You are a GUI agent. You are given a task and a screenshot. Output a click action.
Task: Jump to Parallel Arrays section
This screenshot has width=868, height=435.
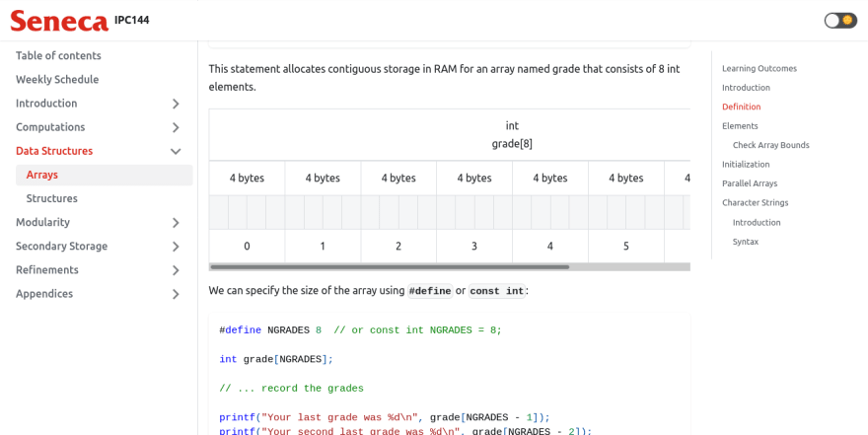tap(750, 183)
